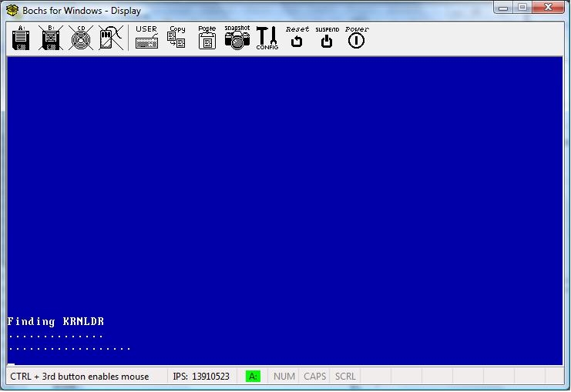Close the Bochs window
This screenshot has width=571, height=392.
548,7
